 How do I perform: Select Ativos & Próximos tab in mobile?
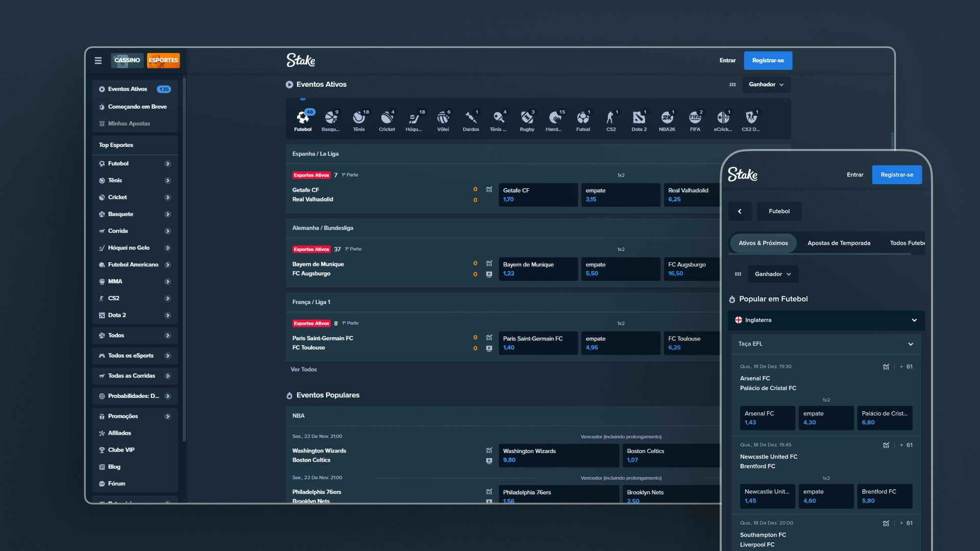pos(763,243)
